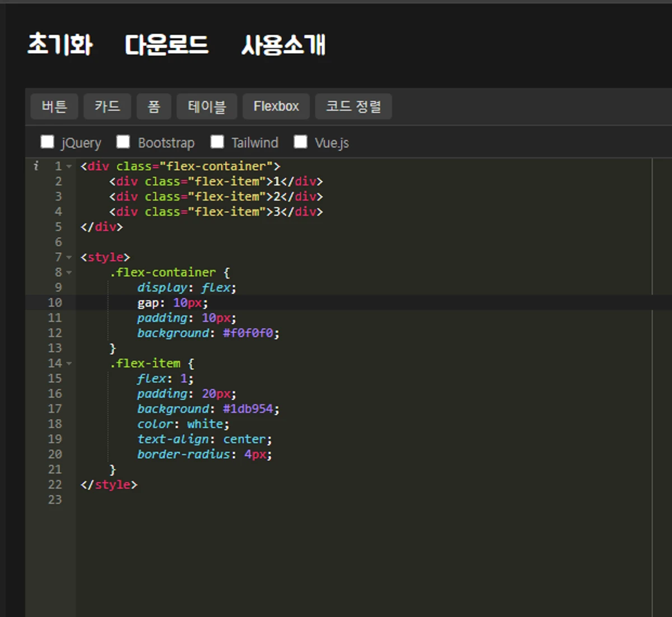Insert the 버튼 button snippet
Image resolution: width=672 pixels, height=617 pixels.
pos(54,106)
